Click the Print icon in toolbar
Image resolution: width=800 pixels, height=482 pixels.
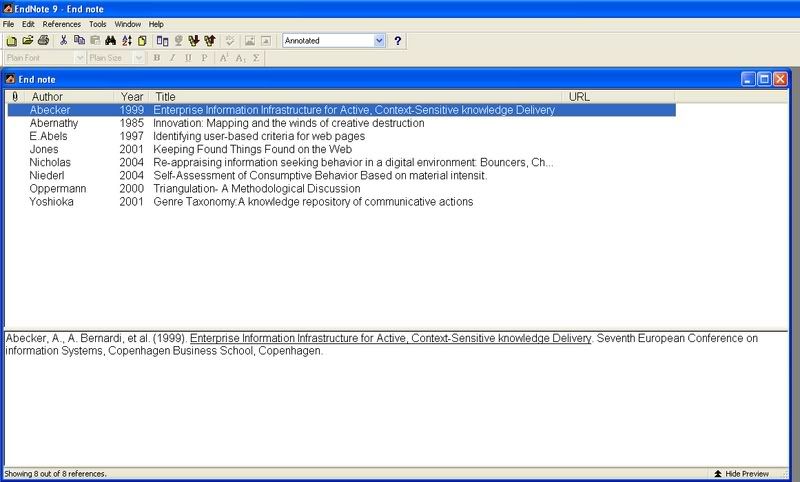tap(42, 41)
